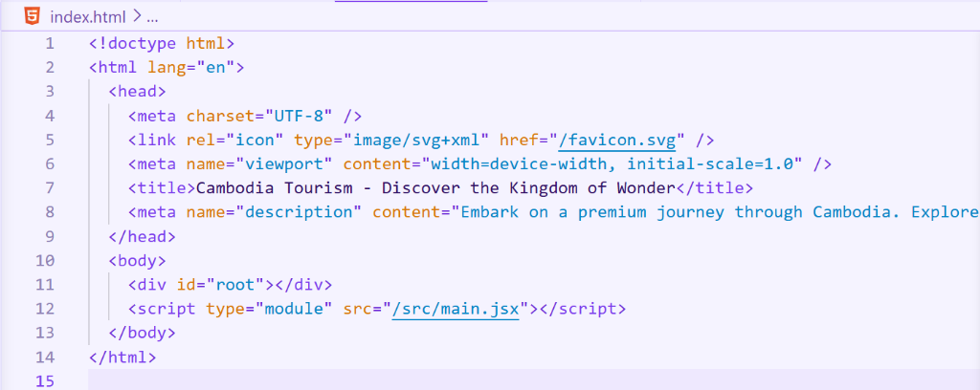The image size is (980, 390).
Task: Click the "description" name value
Action: click(x=300, y=212)
